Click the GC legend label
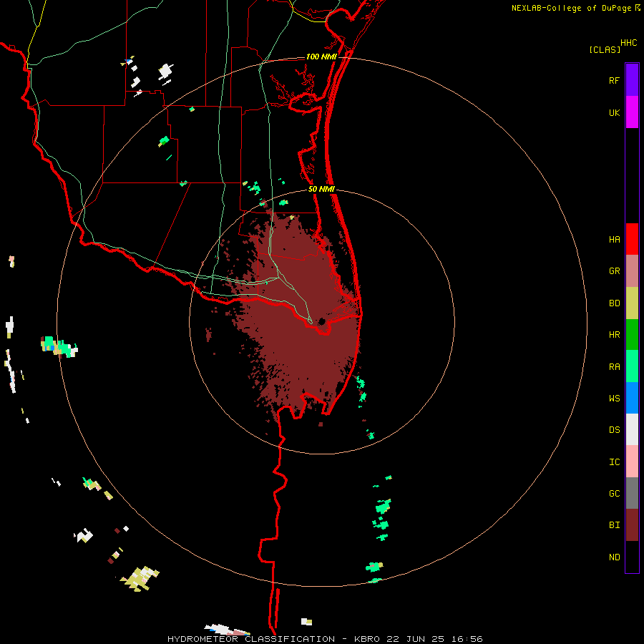Screen dimensions: 644x644 [614, 494]
